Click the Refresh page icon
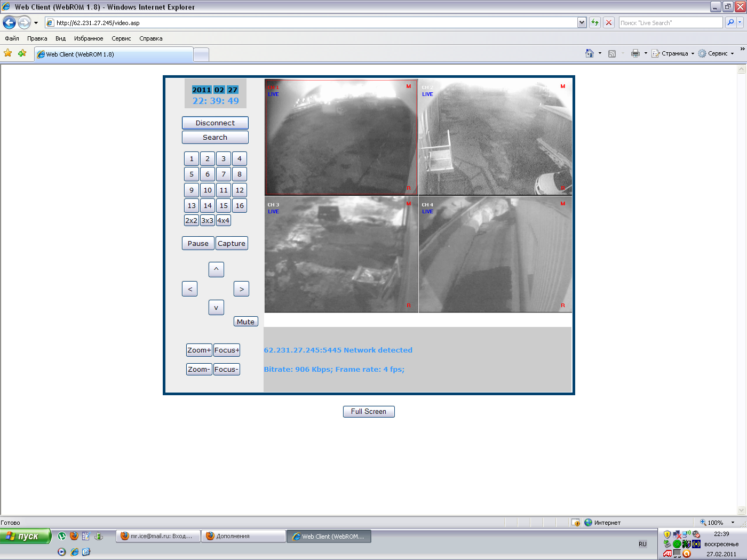 [595, 22]
